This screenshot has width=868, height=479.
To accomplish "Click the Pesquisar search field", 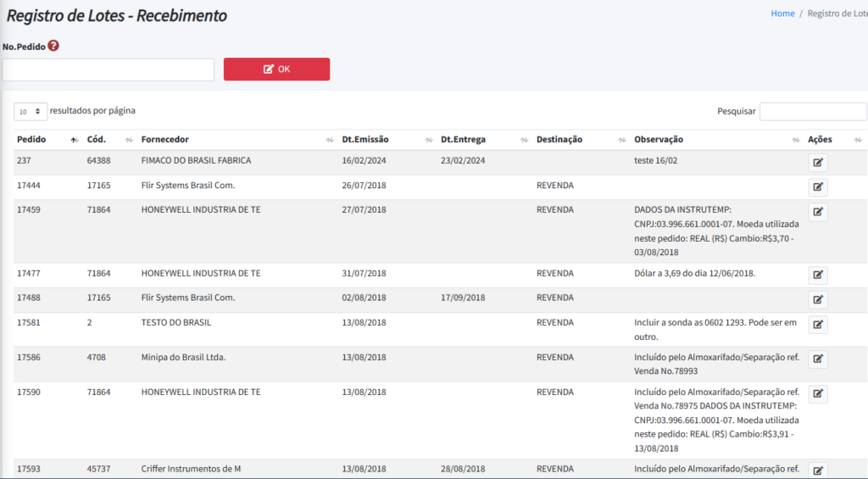I will pos(813,111).
